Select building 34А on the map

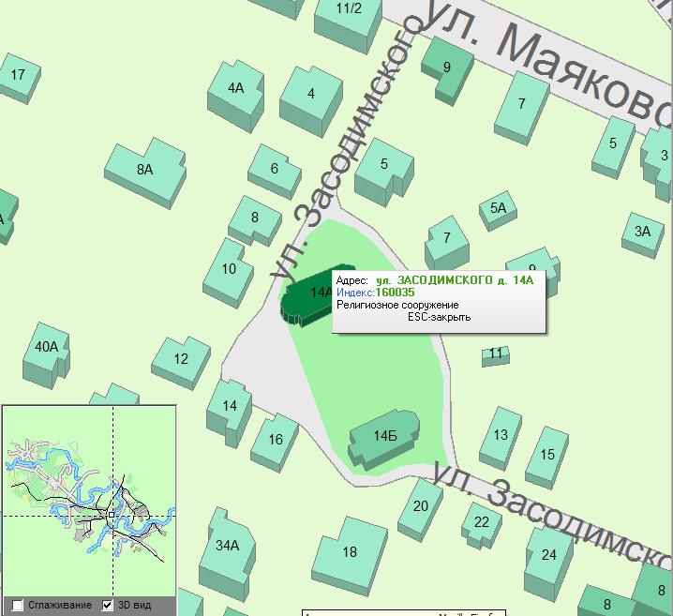point(227,545)
